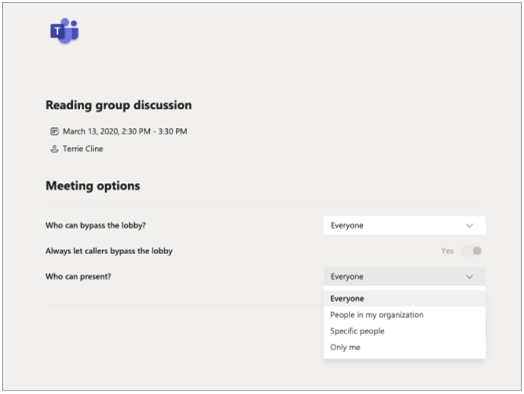The height and width of the screenshot is (394, 524).
Task: Collapse the Who can present dropdown
Action: point(404,276)
